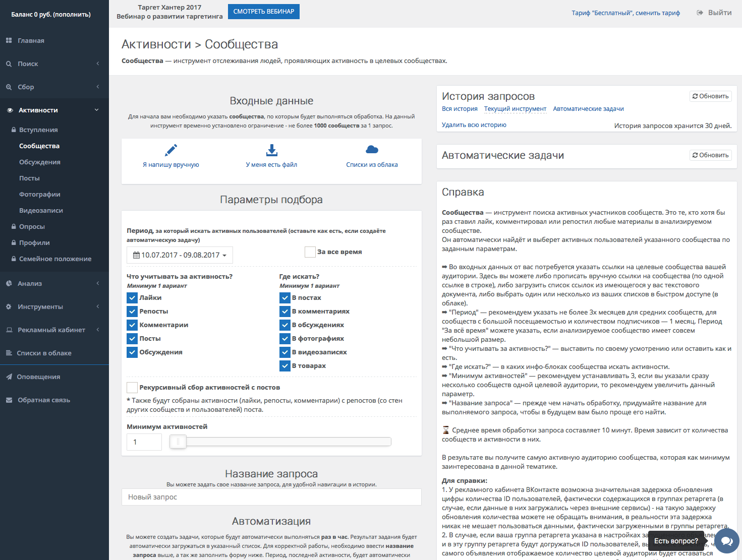
Task: Click the Новый запрос name input field
Action: 271,497
